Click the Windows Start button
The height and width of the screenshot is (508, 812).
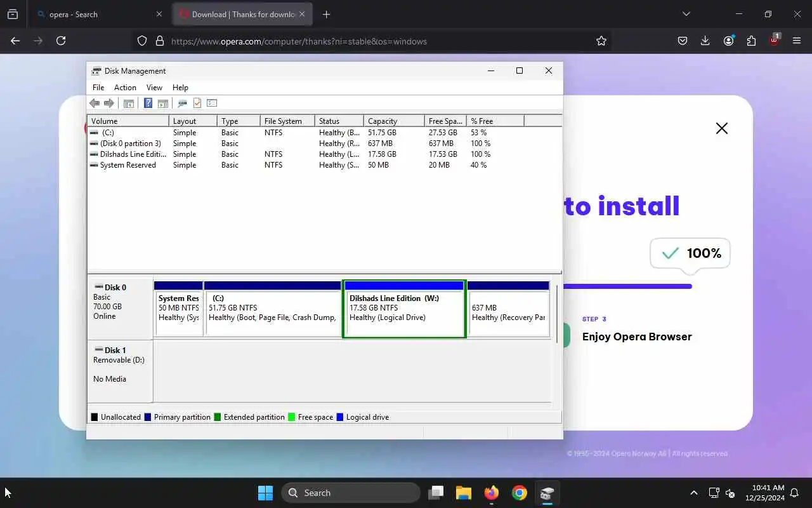265,493
